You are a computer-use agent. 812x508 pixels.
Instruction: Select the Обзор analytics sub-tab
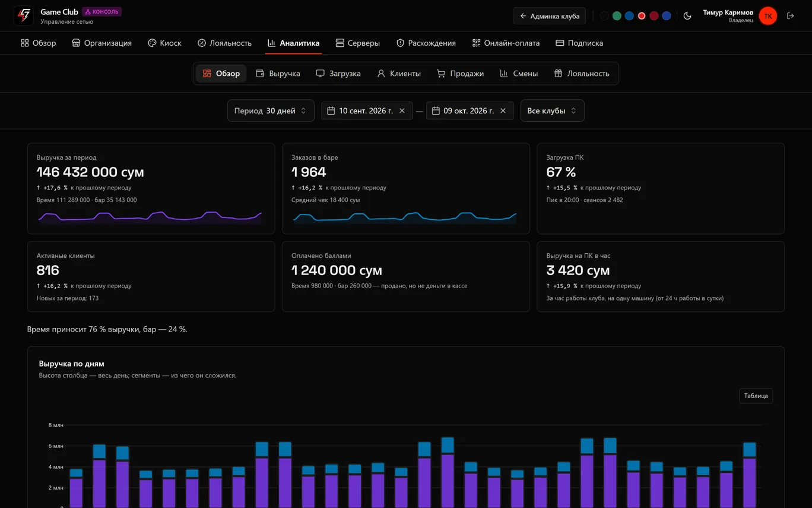point(221,74)
